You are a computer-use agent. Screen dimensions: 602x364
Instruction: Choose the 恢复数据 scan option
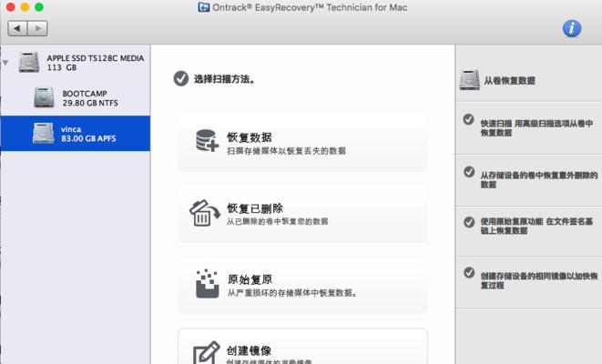[303, 142]
